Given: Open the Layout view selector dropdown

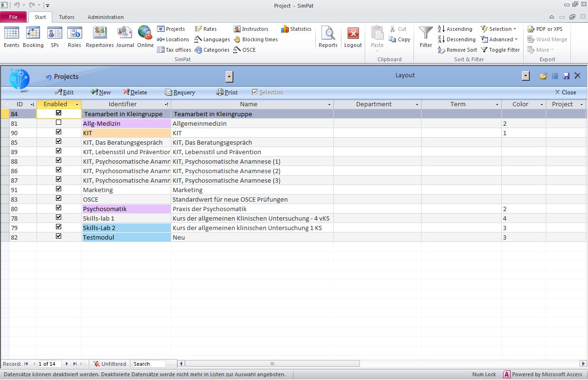Looking at the screenshot, I should tap(525, 75).
